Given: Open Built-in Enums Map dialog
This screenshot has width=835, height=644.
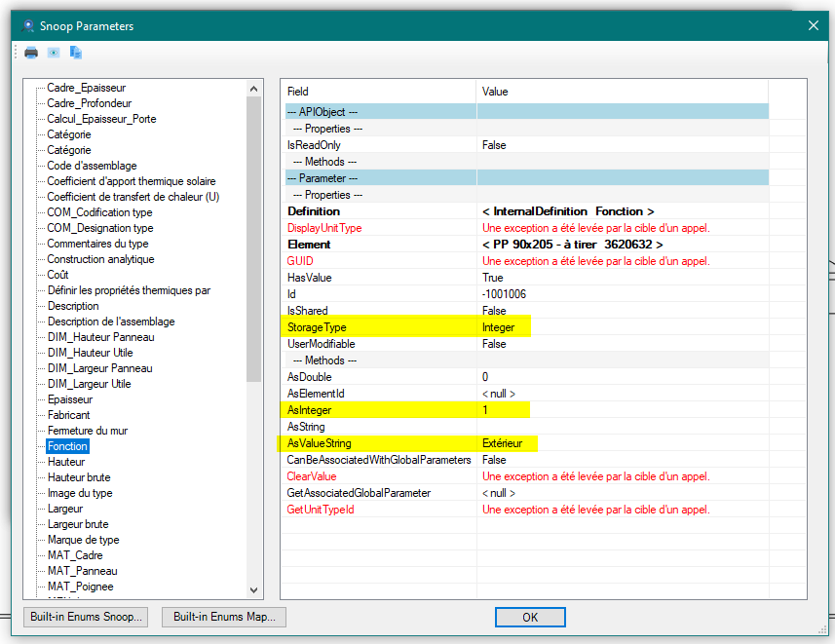Looking at the screenshot, I should [x=223, y=617].
